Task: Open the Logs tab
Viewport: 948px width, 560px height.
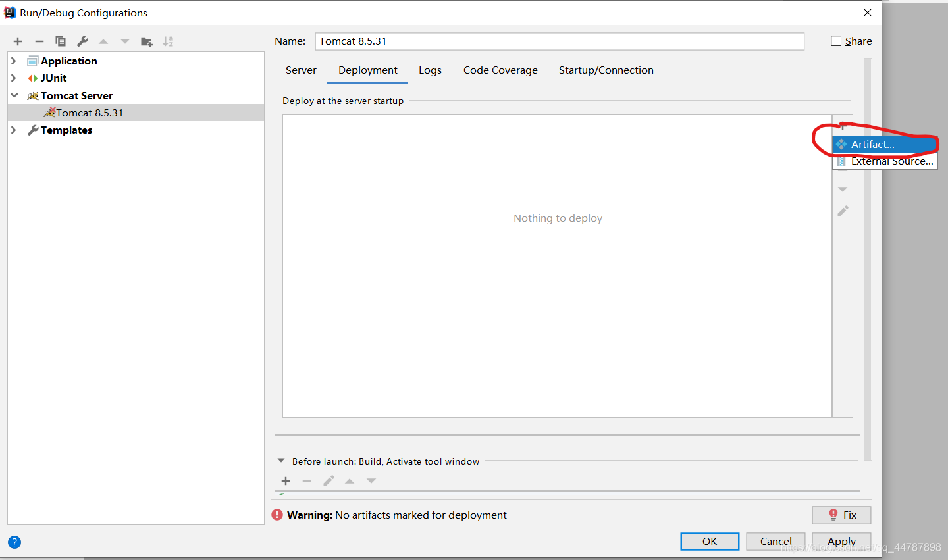Action: (x=430, y=70)
